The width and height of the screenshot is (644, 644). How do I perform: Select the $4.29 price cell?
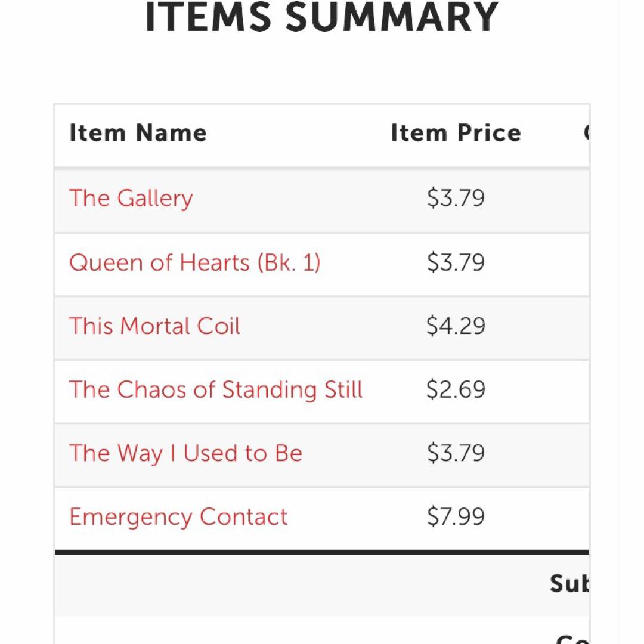(x=456, y=326)
